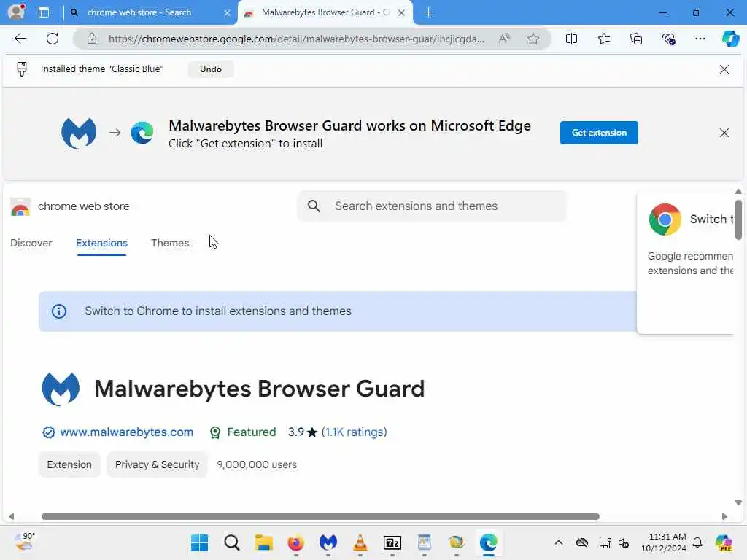
Task: Add this page to favorites star
Action: (533, 39)
